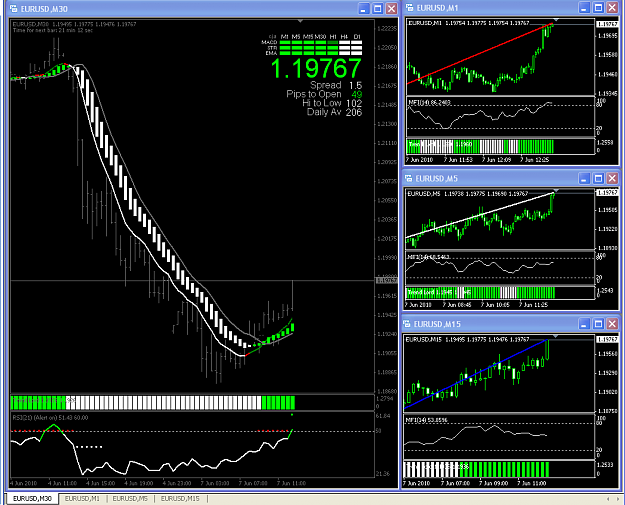Maximize the EURUSD,M5 chart window
Screen dimensions: 625x505
598,178
